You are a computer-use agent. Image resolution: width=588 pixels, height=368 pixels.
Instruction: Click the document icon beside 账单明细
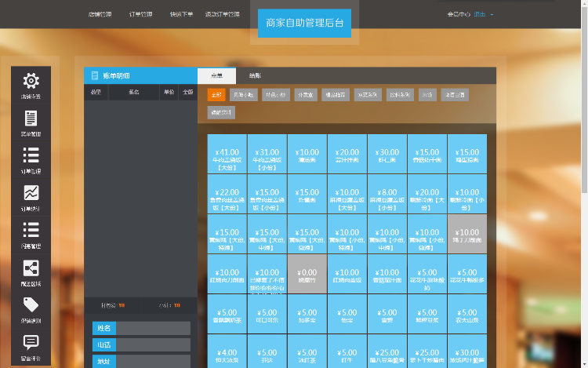pos(95,75)
